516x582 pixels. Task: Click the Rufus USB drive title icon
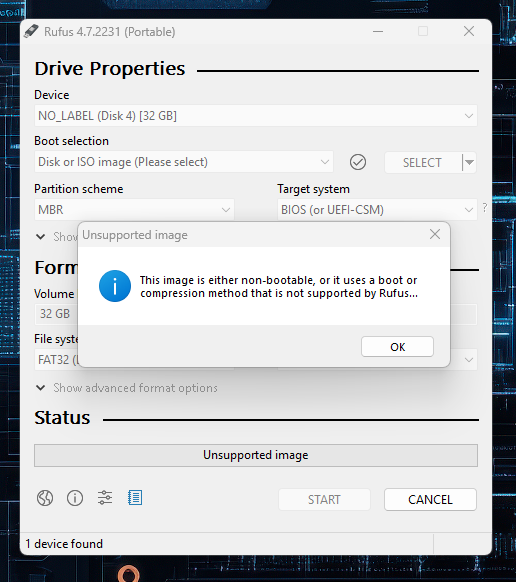31,31
